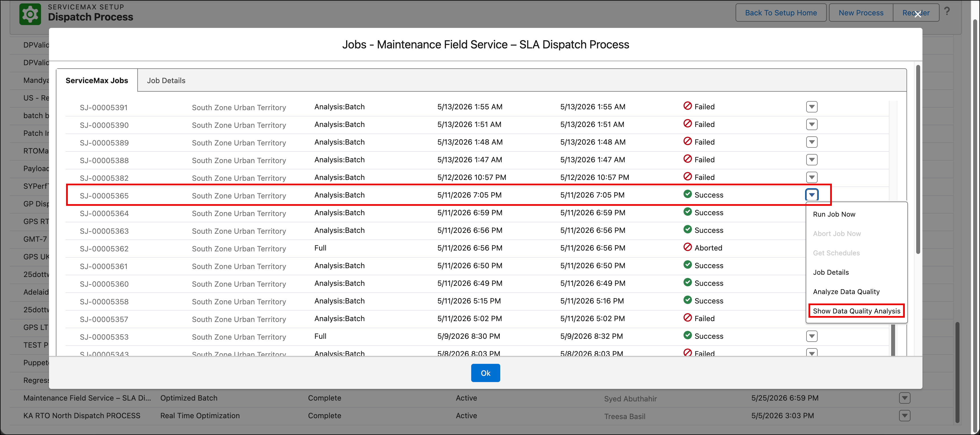The width and height of the screenshot is (980, 435).
Task: Click Failed status icon for SJ-00005391
Action: [687, 106]
